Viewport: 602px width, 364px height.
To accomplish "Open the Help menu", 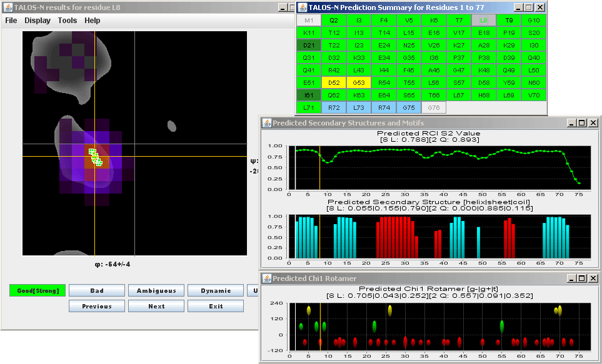I will coord(92,21).
